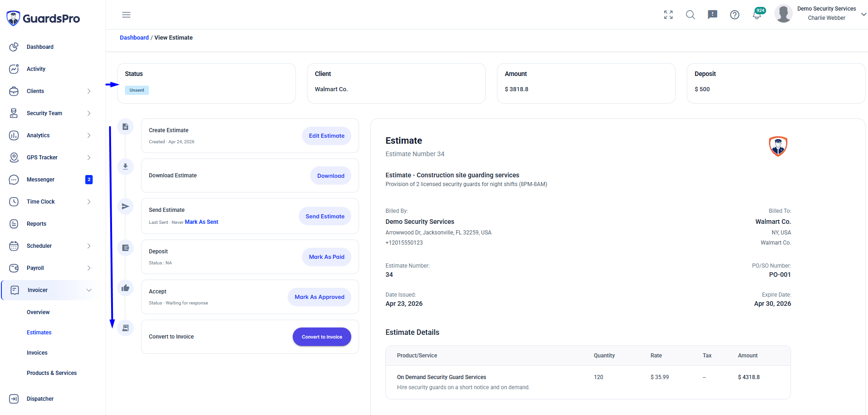Click the Convert to Invoice button
The height and width of the screenshot is (415, 868).
pyautogui.click(x=322, y=337)
